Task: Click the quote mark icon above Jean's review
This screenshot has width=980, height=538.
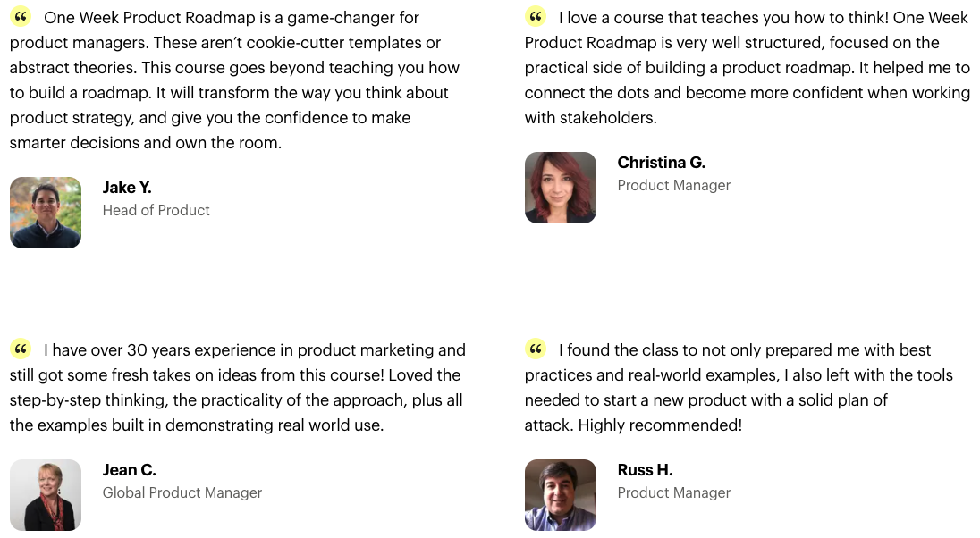Action: point(21,349)
